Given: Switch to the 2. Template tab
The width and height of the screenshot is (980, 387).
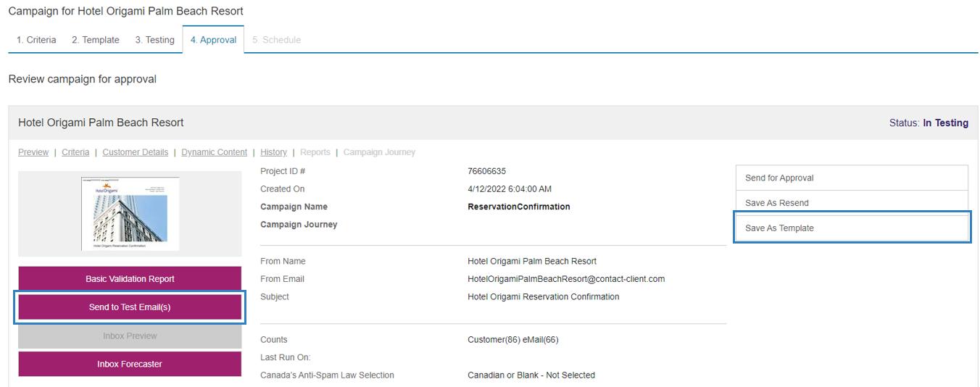Looking at the screenshot, I should pyautogui.click(x=96, y=40).
